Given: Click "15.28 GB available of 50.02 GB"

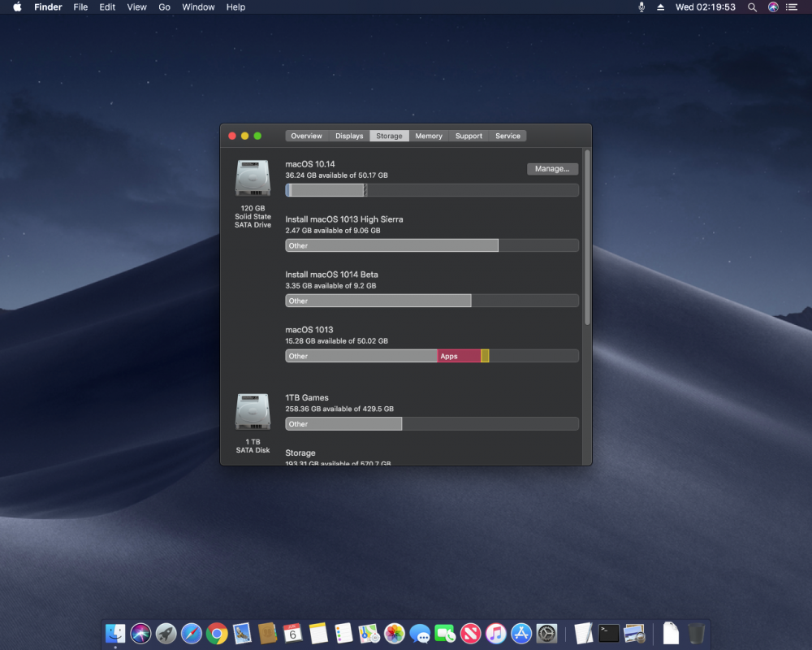Looking at the screenshot, I should click(x=337, y=340).
